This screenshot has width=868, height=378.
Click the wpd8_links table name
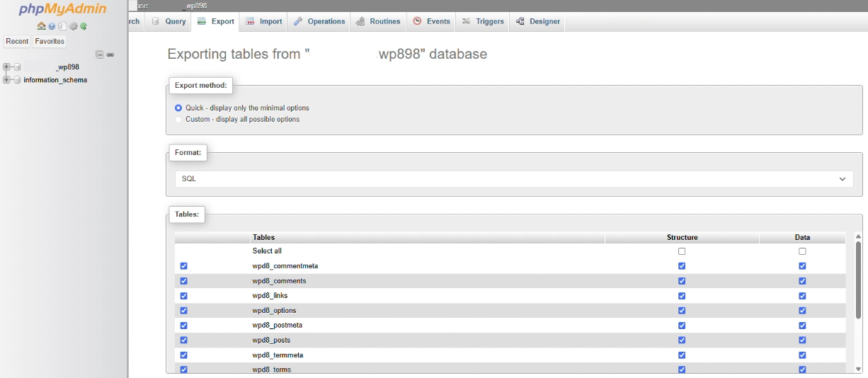tap(270, 296)
